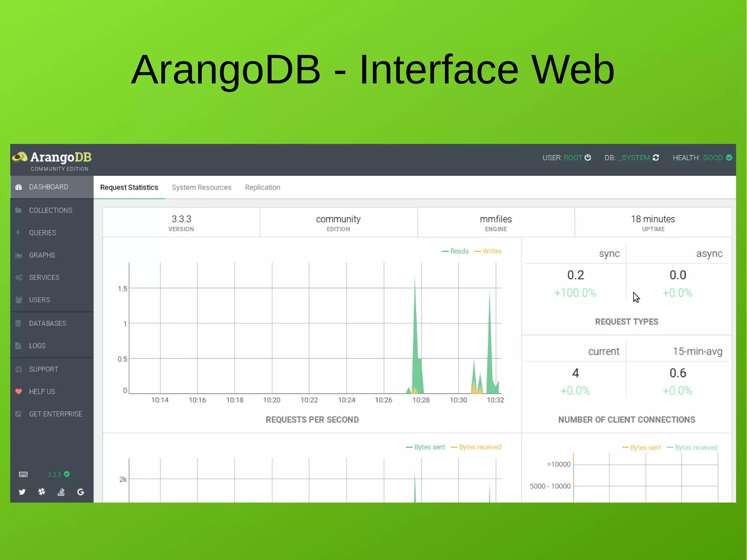The width and height of the screenshot is (747, 560).
Task: Click the ArangoDB avocado logo
Action: 20,157
